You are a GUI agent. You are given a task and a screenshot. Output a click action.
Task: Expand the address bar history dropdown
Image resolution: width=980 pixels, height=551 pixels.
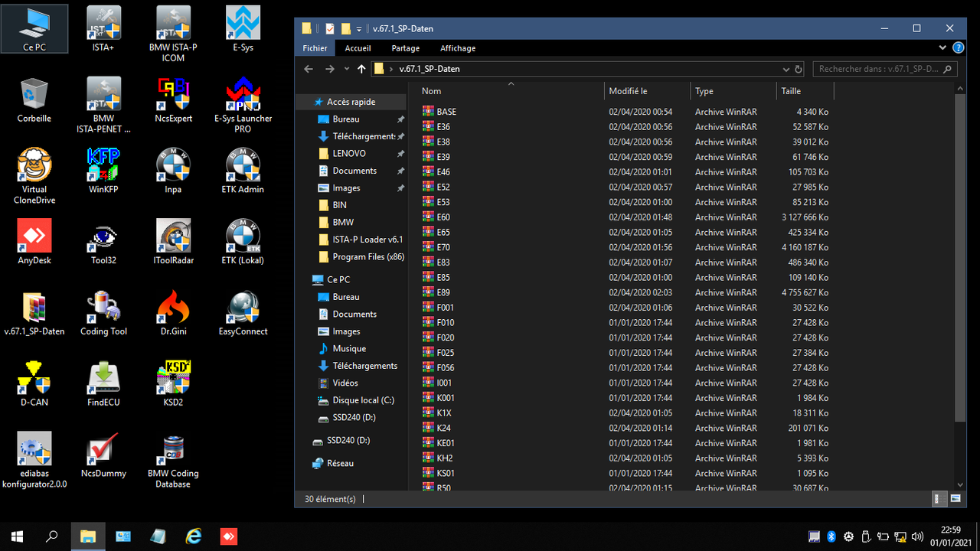pyautogui.click(x=787, y=69)
